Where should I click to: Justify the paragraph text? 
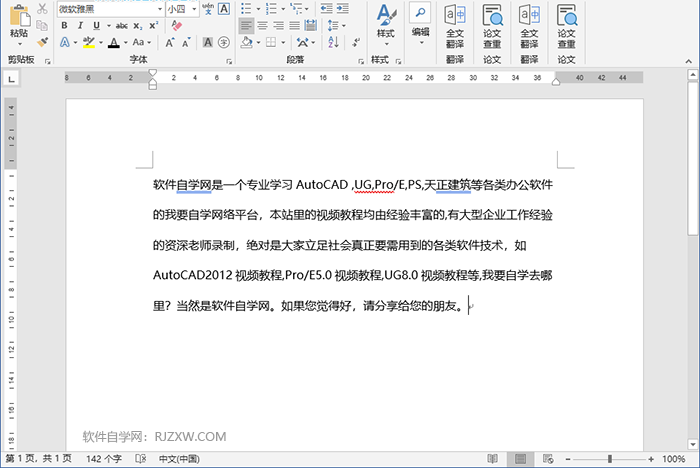pos(295,25)
